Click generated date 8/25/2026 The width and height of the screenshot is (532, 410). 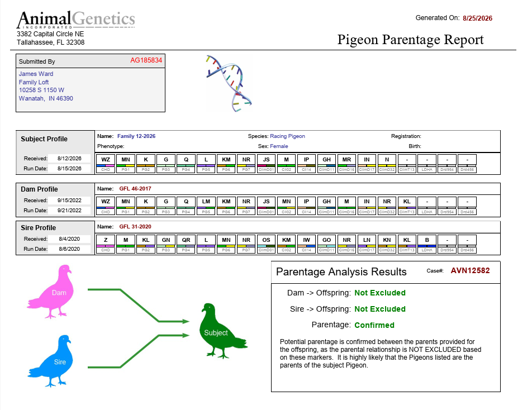pyautogui.click(x=477, y=18)
